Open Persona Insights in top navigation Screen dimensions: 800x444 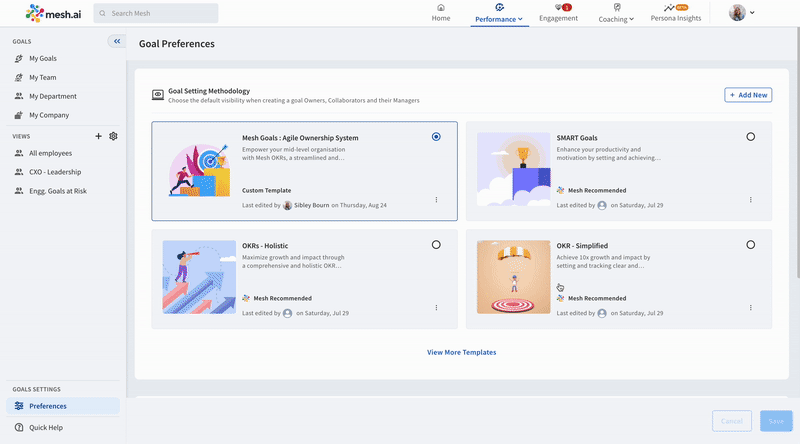[x=676, y=13]
